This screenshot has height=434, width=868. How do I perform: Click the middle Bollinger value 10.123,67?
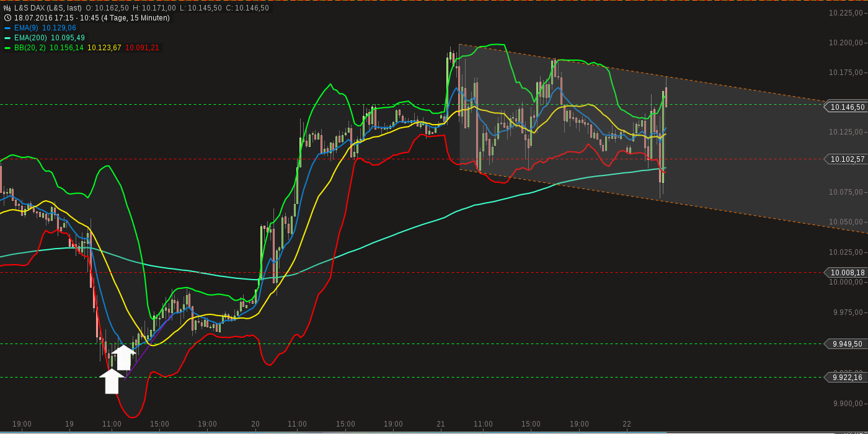tap(104, 48)
